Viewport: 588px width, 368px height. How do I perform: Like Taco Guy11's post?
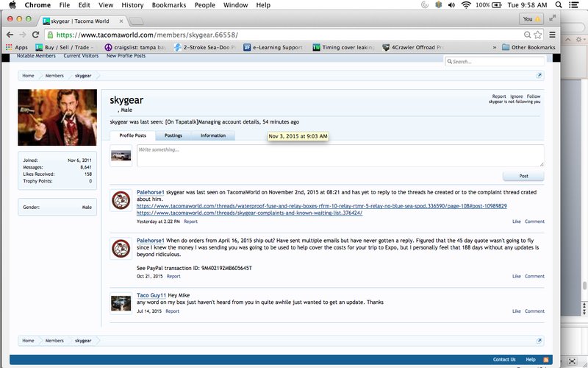point(517,311)
